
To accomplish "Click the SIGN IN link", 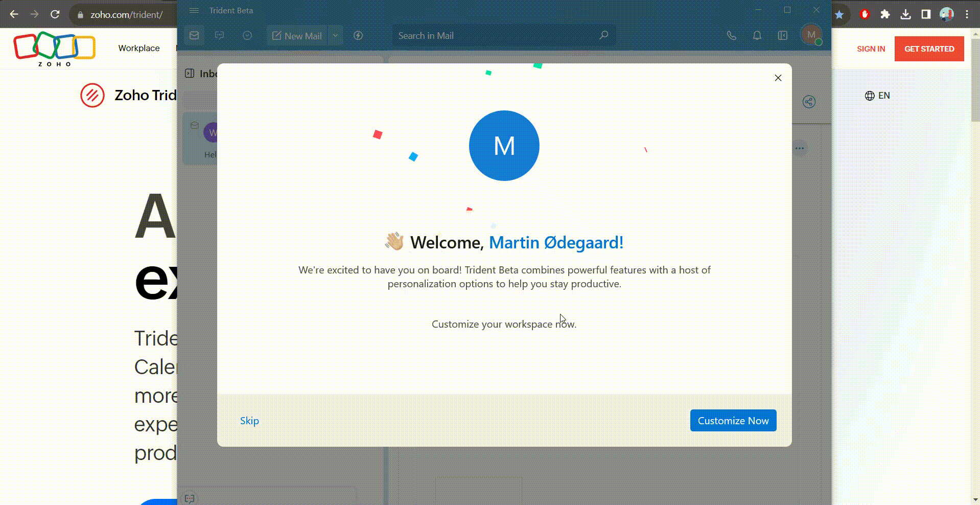I will (x=871, y=49).
